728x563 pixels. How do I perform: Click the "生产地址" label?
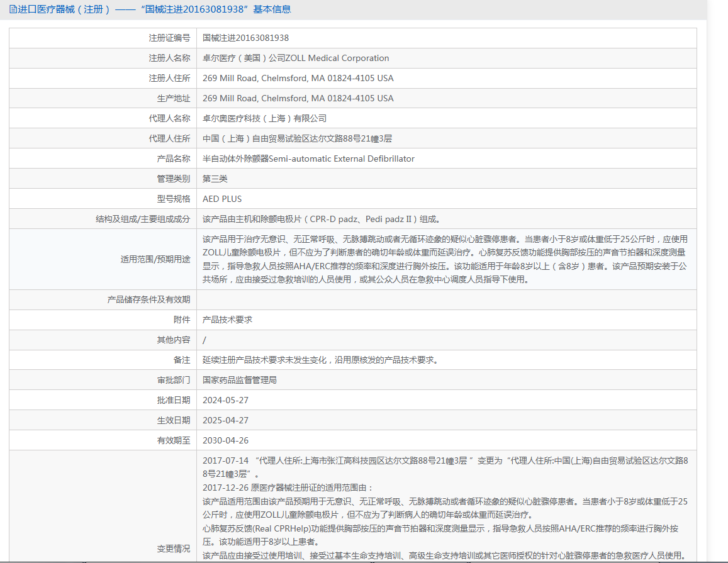174,98
